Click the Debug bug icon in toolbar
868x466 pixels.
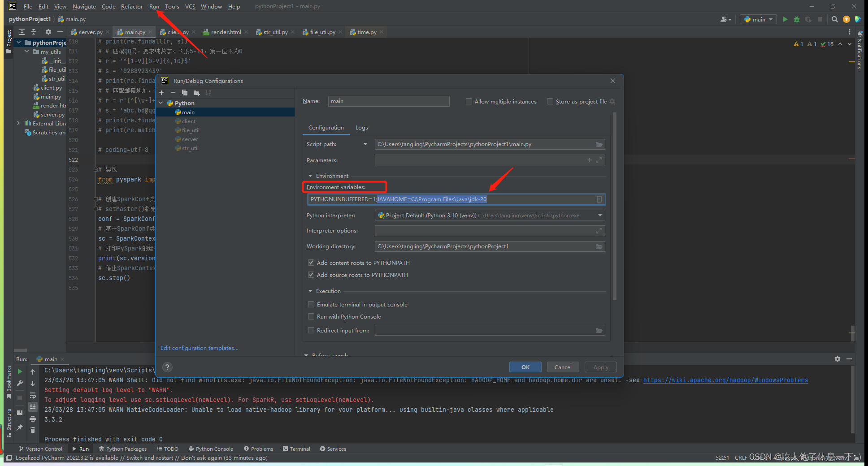click(x=797, y=19)
